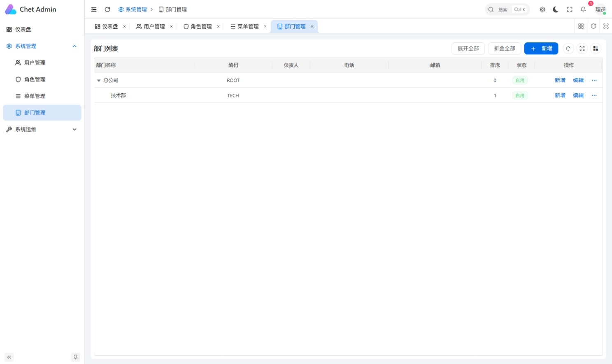
Task: Click the 邮箱 column header
Action: click(x=435, y=65)
